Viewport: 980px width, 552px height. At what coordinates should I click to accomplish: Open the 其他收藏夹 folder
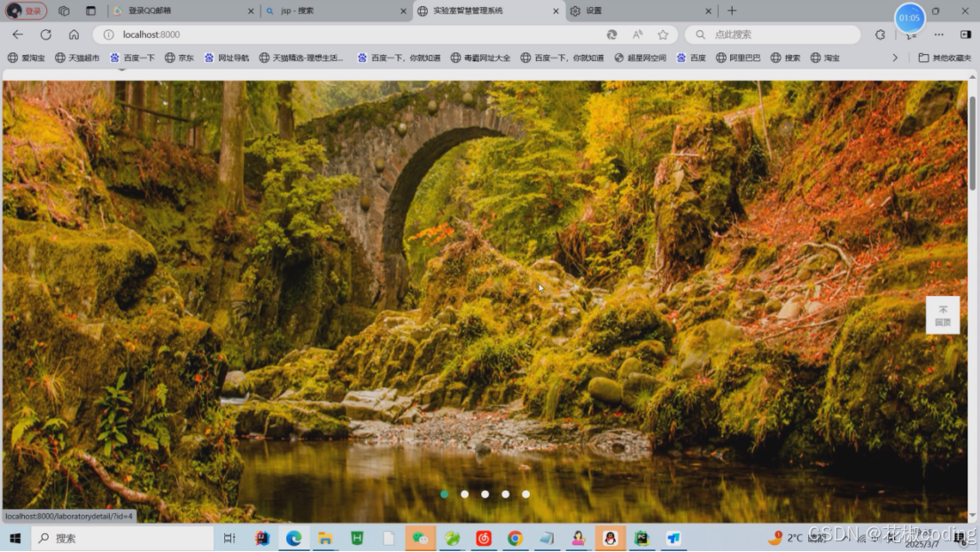(x=945, y=58)
